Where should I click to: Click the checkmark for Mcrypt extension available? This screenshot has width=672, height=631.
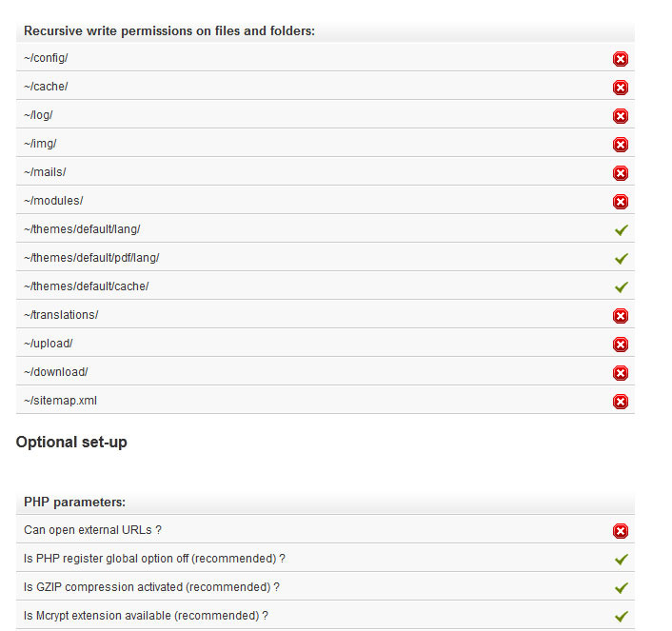[x=622, y=617]
